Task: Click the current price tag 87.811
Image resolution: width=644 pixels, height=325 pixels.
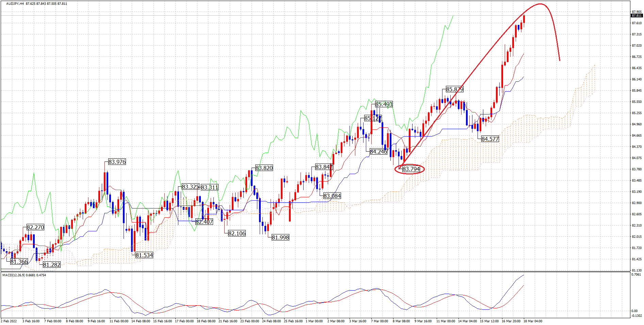Action: click(637, 16)
